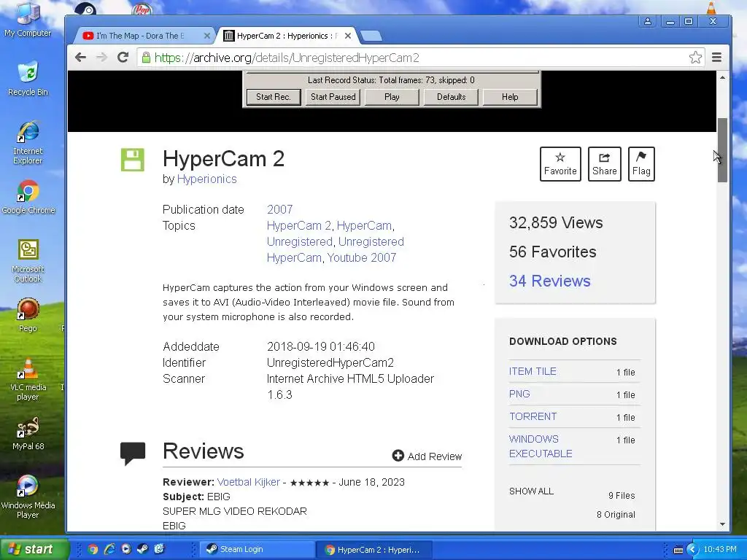Click the system tray keyboard icon
The width and height of the screenshot is (747, 560).
pyautogui.click(x=678, y=550)
